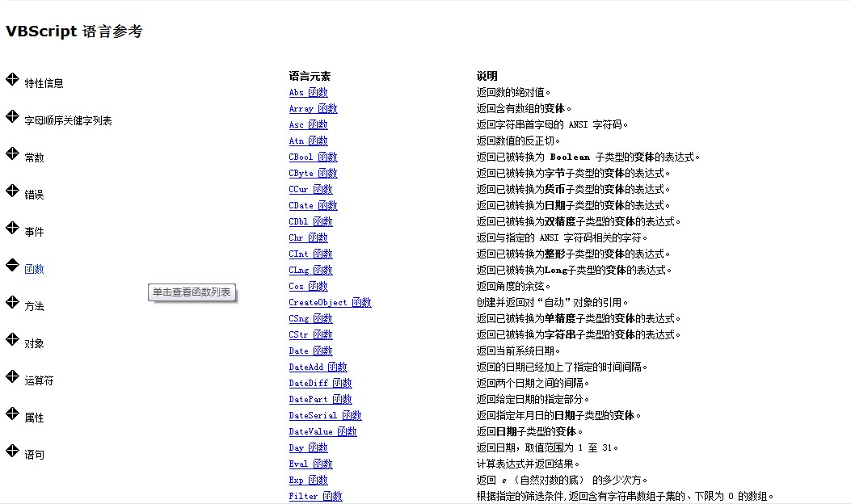Screen dimensions: 851x504
Task: Go to the 运算符 section
Action: pyautogui.click(x=39, y=381)
